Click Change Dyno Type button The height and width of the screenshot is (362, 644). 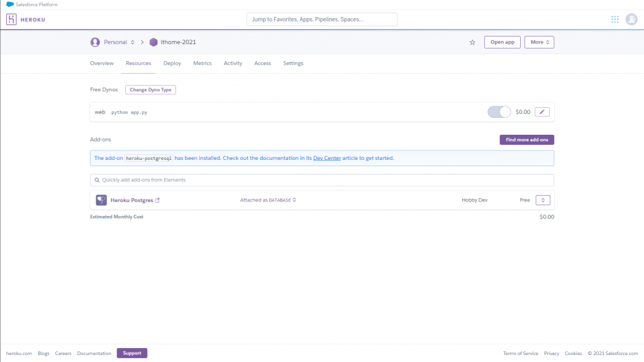pyautogui.click(x=150, y=89)
